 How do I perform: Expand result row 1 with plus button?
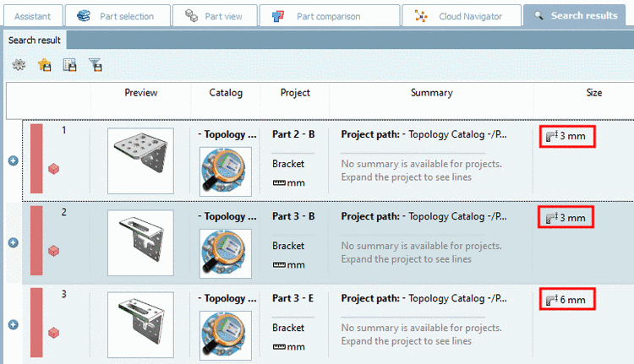coord(14,160)
